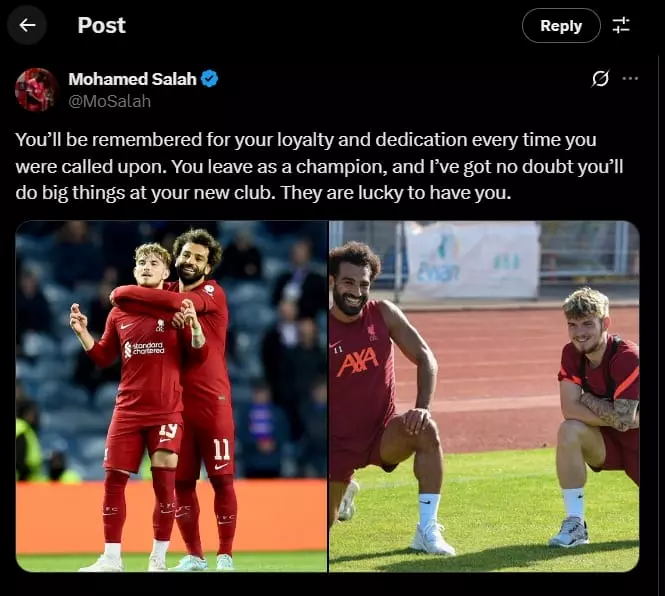Image resolution: width=665 pixels, height=596 pixels.
Task: Go back using the left arrow
Action: (27, 25)
